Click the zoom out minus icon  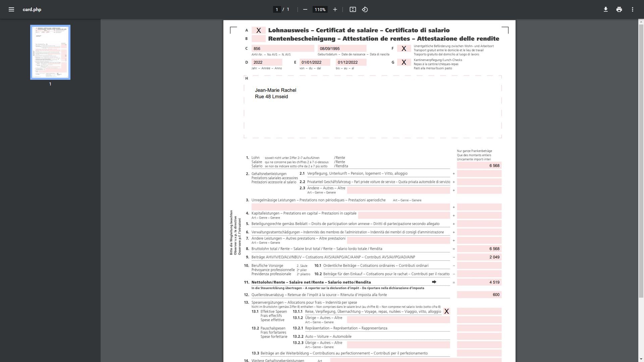point(305,9)
